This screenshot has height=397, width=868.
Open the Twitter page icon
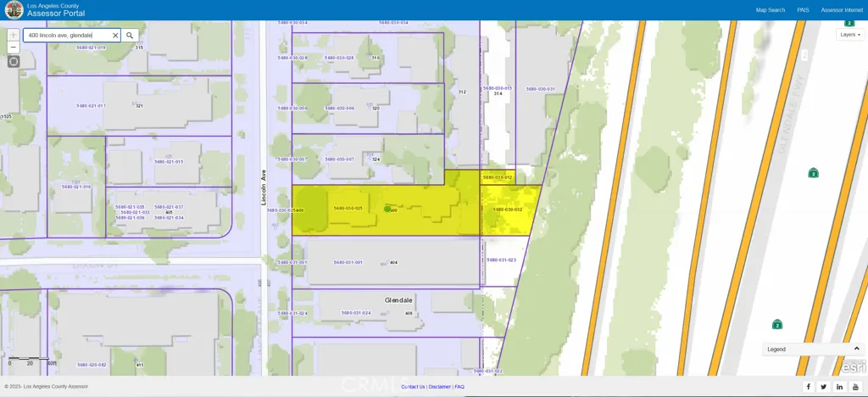pos(824,387)
